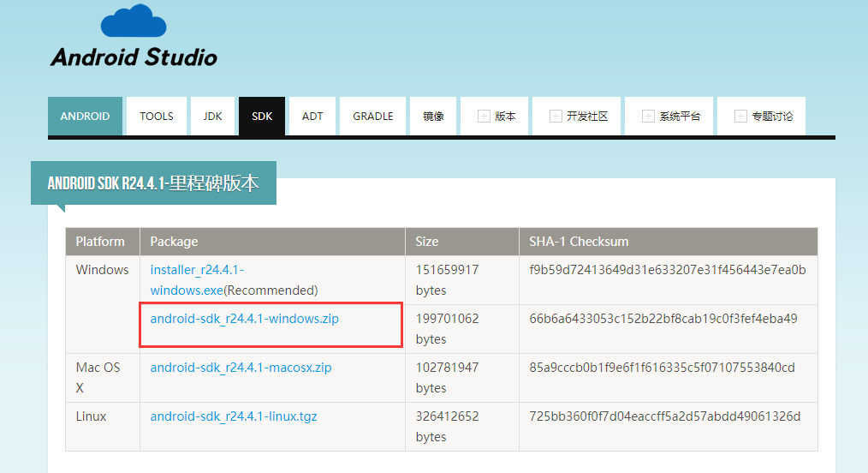
Task: Click checksum starting with 725bb360
Action: [665, 416]
